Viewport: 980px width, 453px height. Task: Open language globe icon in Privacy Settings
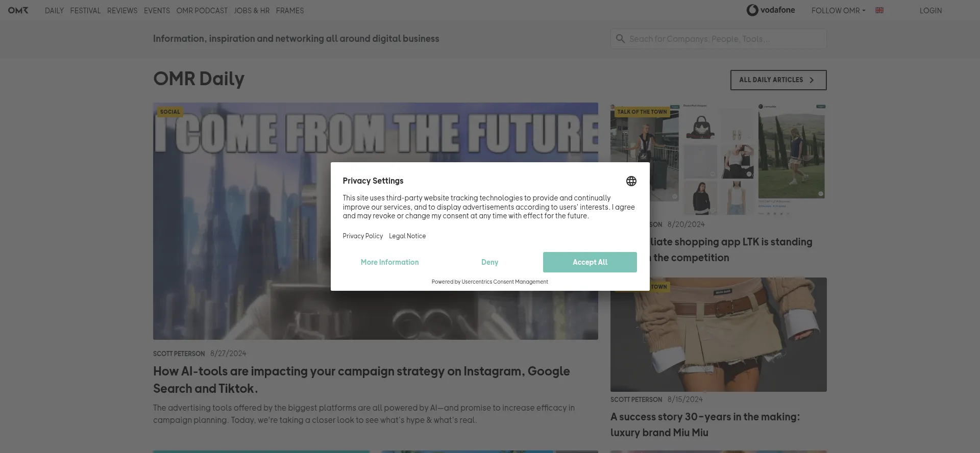[x=631, y=181]
